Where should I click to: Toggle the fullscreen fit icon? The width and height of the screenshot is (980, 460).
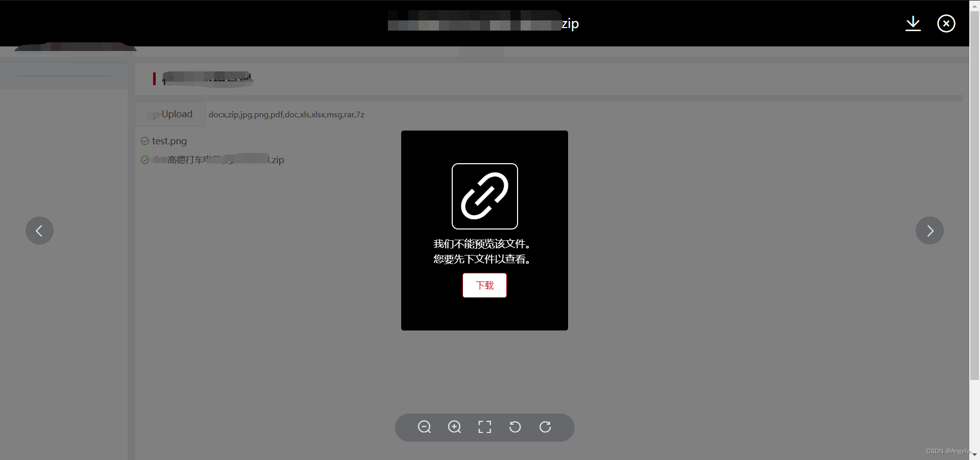(484, 427)
